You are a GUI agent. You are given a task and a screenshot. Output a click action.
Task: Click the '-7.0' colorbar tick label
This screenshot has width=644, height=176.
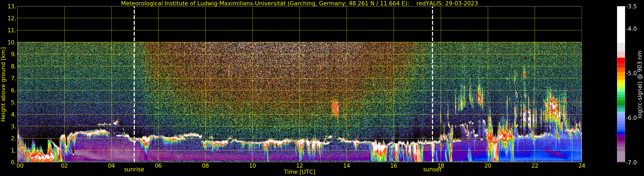631,162
